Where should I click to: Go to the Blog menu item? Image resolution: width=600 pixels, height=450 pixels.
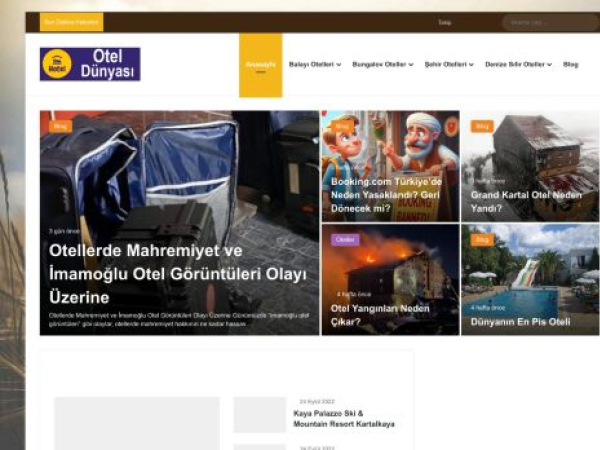pos(571,65)
